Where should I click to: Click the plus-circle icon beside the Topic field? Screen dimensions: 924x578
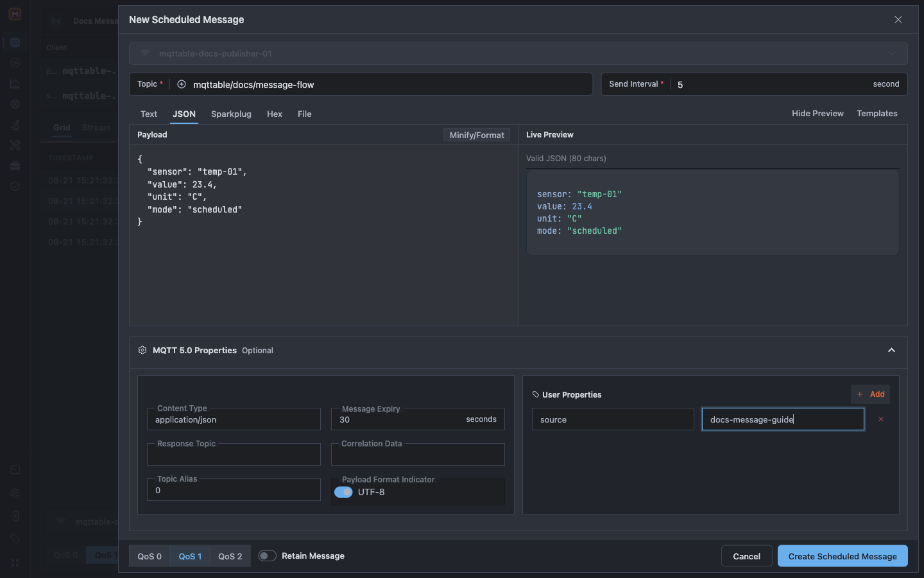click(x=182, y=84)
